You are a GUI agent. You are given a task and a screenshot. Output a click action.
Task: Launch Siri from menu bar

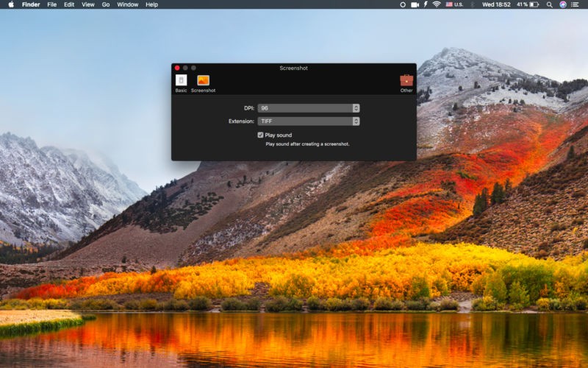563,4
